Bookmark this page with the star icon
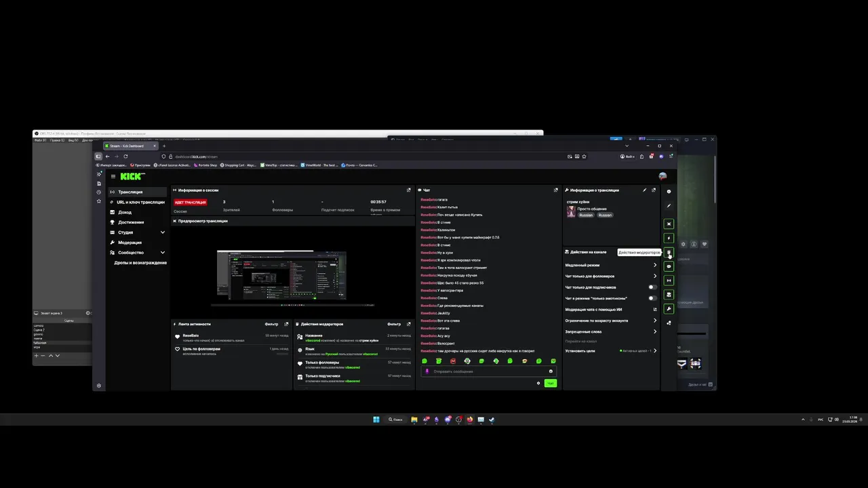The height and width of the screenshot is (488, 868). point(585,157)
